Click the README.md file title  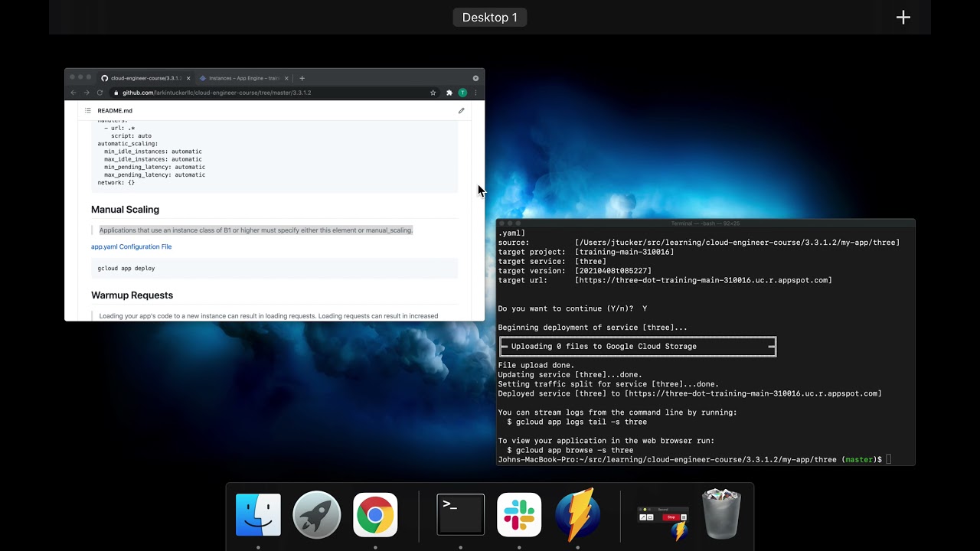click(115, 111)
